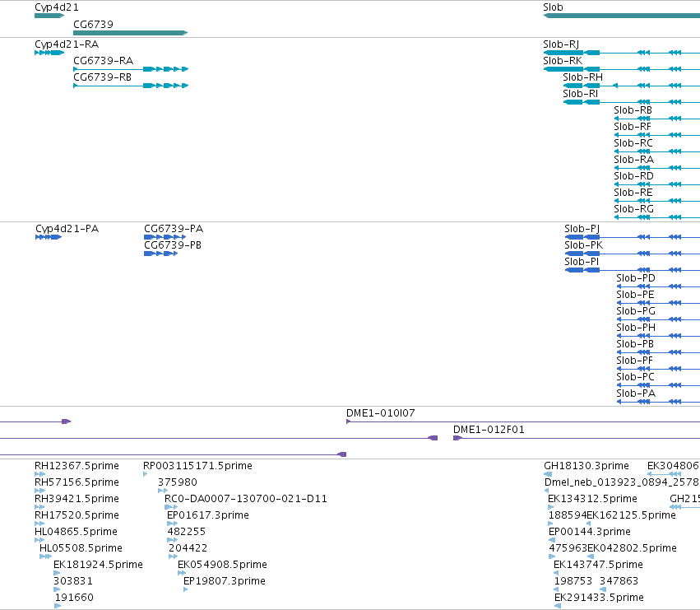Open the GH18130.3prime EST
The width and height of the screenshot is (700, 610).
[x=548, y=474]
